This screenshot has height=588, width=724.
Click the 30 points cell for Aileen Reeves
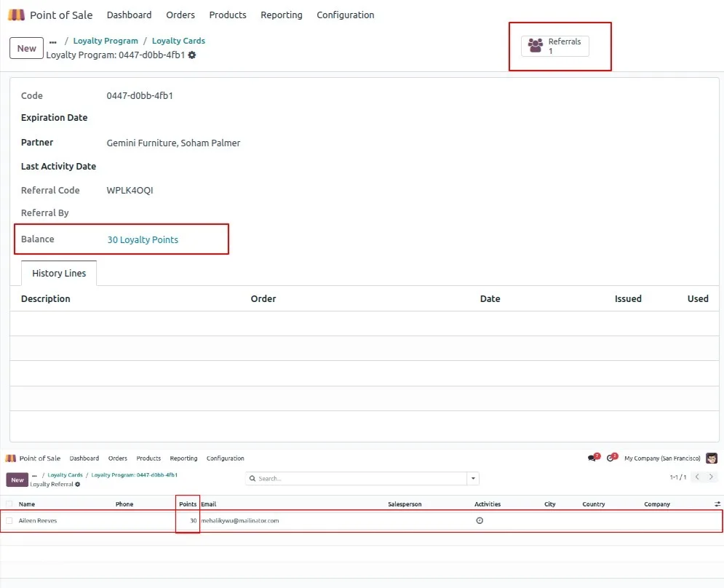193,520
